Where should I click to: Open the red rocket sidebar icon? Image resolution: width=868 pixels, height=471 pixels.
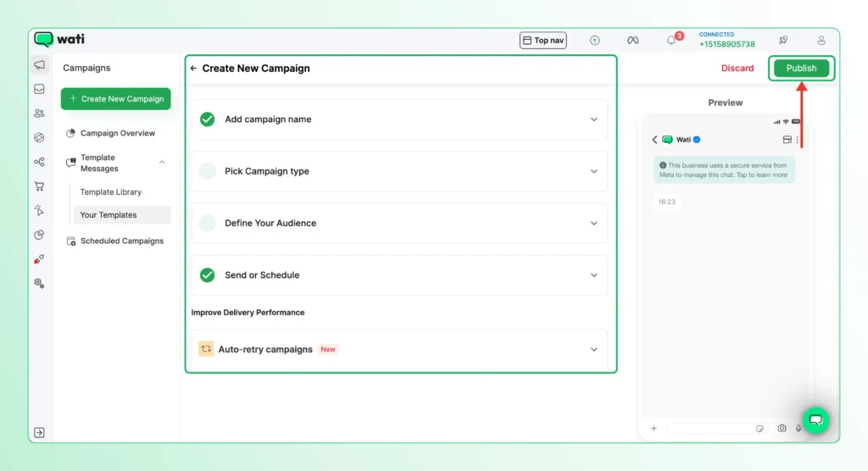tap(39, 259)
